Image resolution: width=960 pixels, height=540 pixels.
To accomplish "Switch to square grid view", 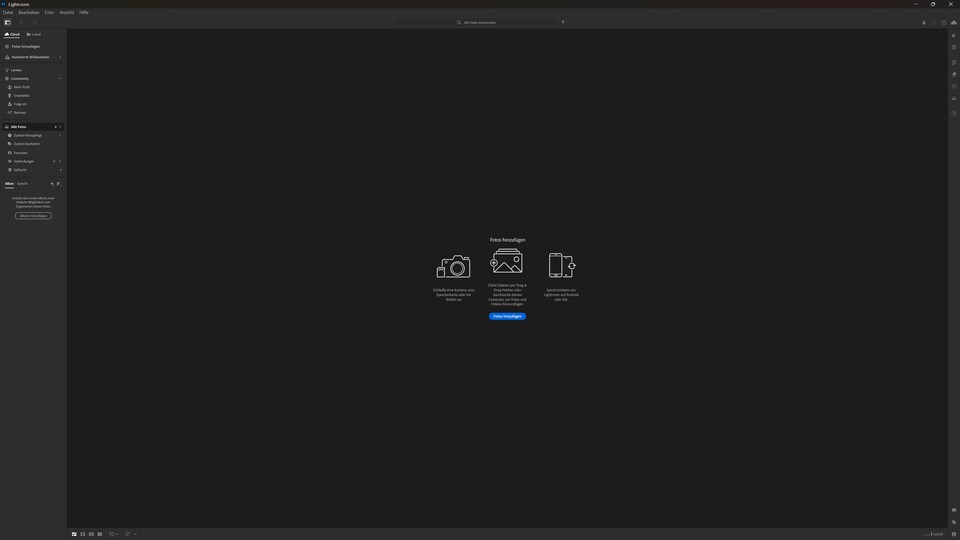I will click(x=83, y=534).
